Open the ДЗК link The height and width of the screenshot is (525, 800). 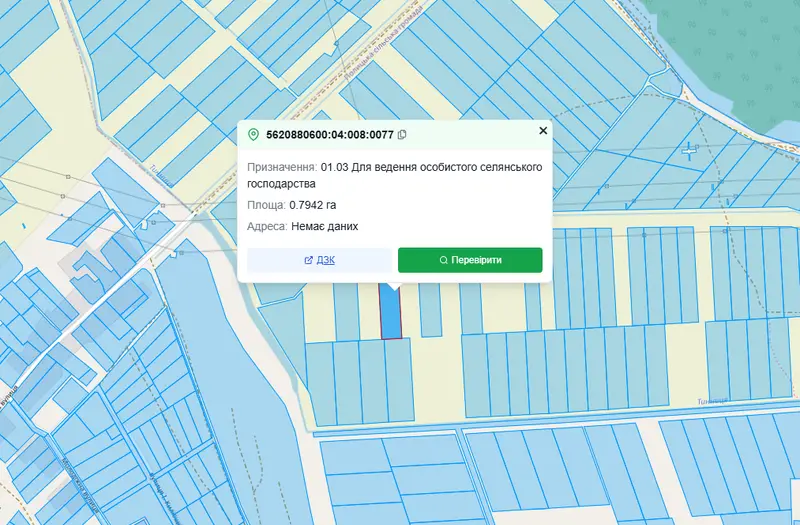[x=319, y=260]
